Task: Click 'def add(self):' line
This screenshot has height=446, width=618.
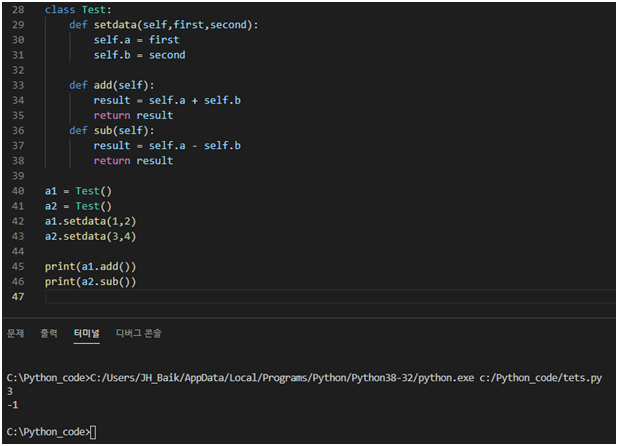Action: (x=112, y=85)
